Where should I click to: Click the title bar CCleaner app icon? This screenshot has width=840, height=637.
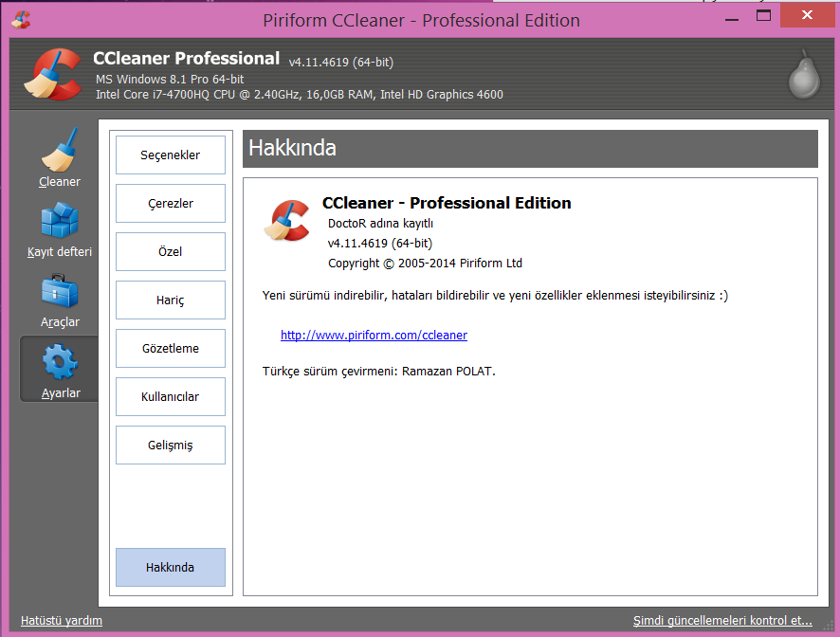tap(21, 20)
